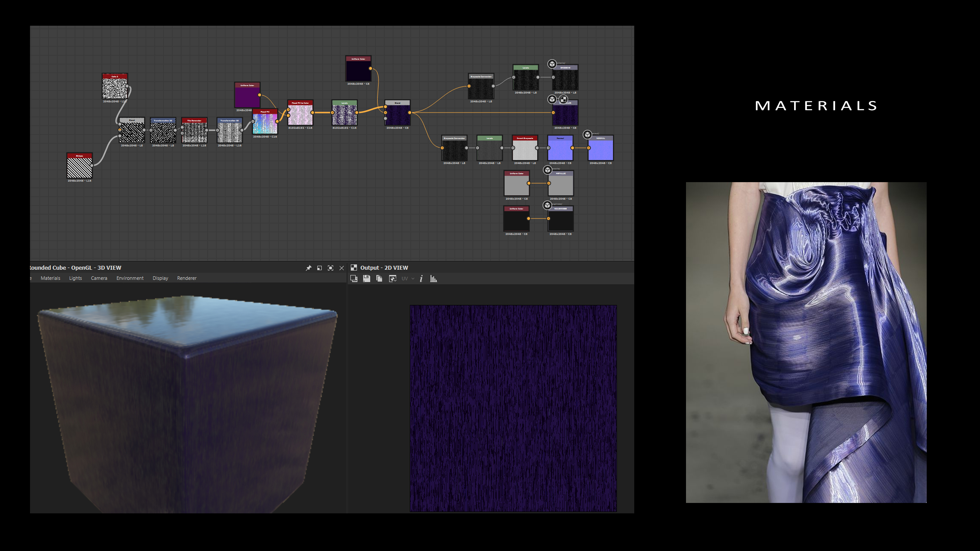Viewport: 980px width, 551px height.
Task: Click 2D view checker badge on Base Color node
Action: [563, 99]
